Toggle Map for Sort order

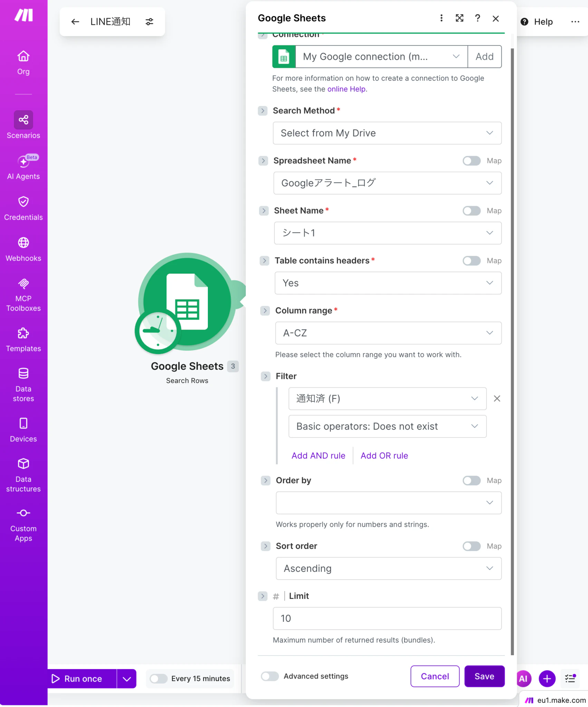[472, 546]
